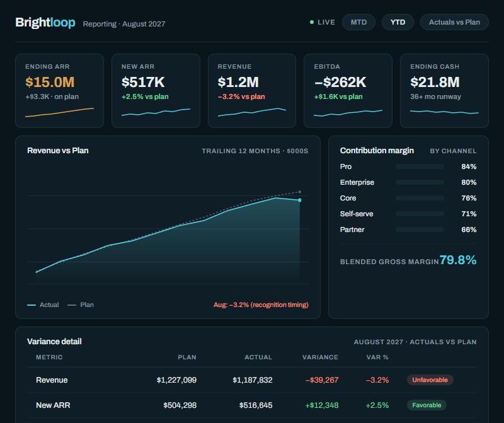Sort by the VAR % column header
Image resolution: width=504 pixels, height=423 pixels.
click(x=377, y=357)
